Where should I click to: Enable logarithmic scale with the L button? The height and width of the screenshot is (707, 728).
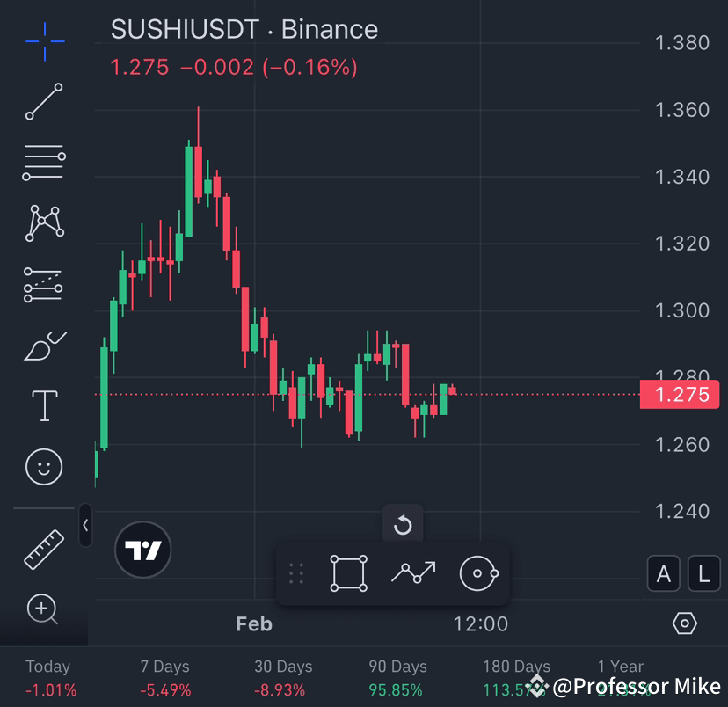coord(703,573)
